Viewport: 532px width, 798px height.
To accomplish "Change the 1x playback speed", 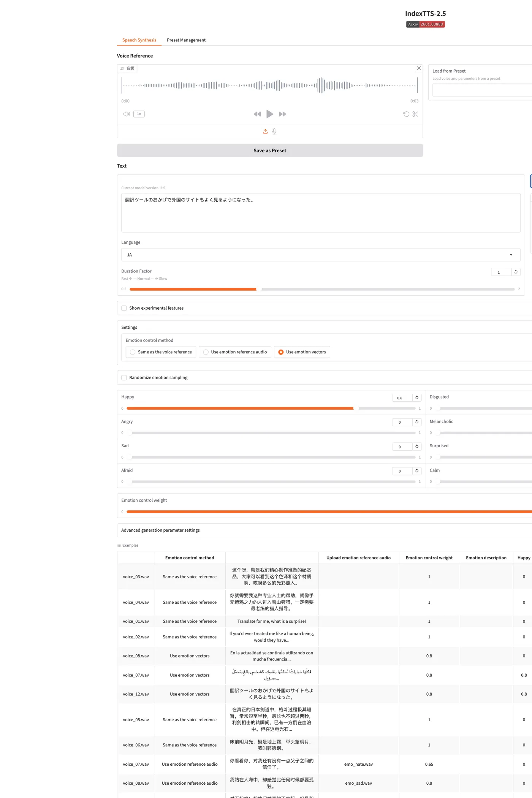I will point(139,114).
